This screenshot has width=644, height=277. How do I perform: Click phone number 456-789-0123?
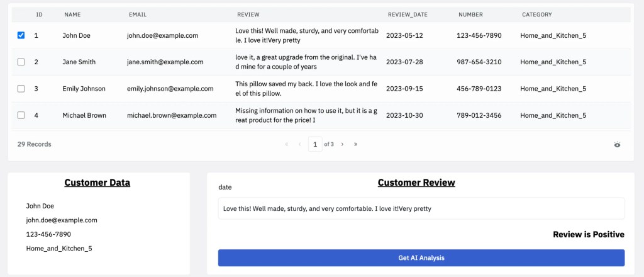point(479,89)
